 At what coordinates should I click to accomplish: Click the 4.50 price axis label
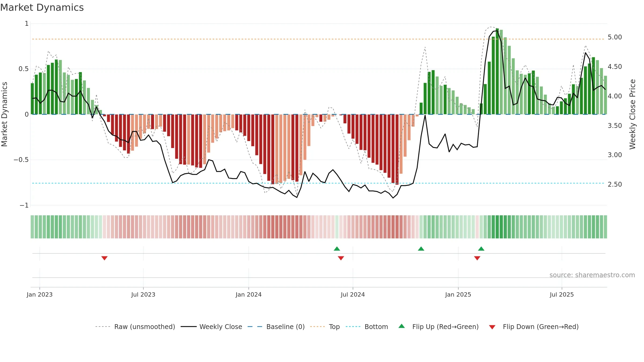(x=615, y=67)
